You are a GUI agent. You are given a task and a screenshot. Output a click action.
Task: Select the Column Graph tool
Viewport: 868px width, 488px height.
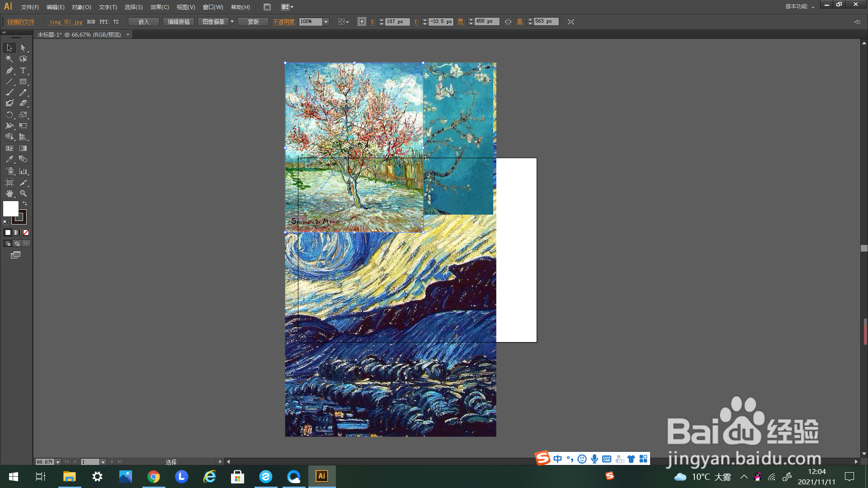tap(23, 171)
